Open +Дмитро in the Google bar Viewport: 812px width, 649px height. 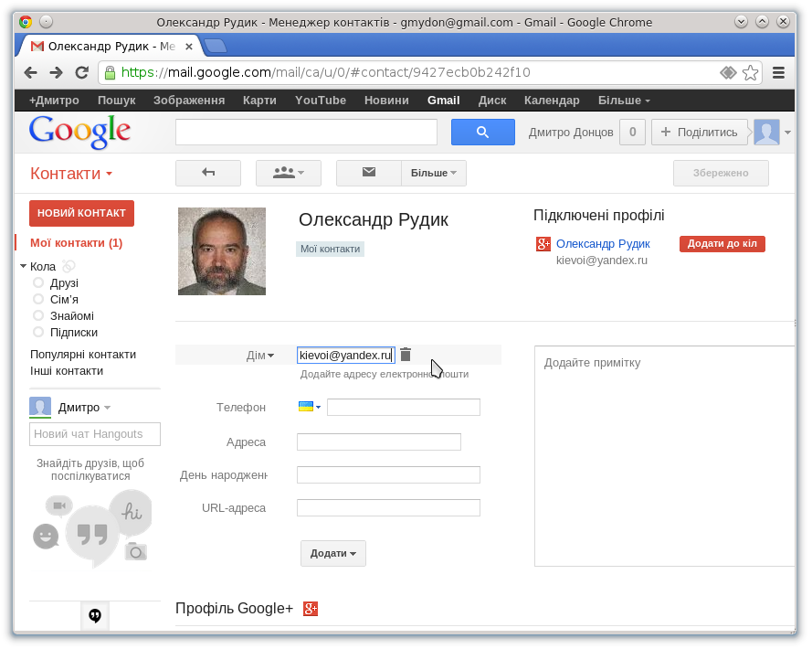(x=54, y=101)
